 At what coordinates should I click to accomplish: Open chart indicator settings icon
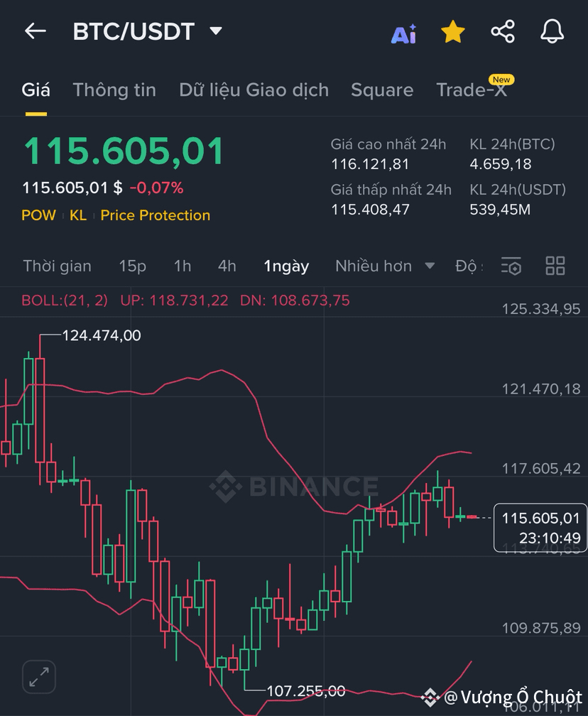click(511, 266)
